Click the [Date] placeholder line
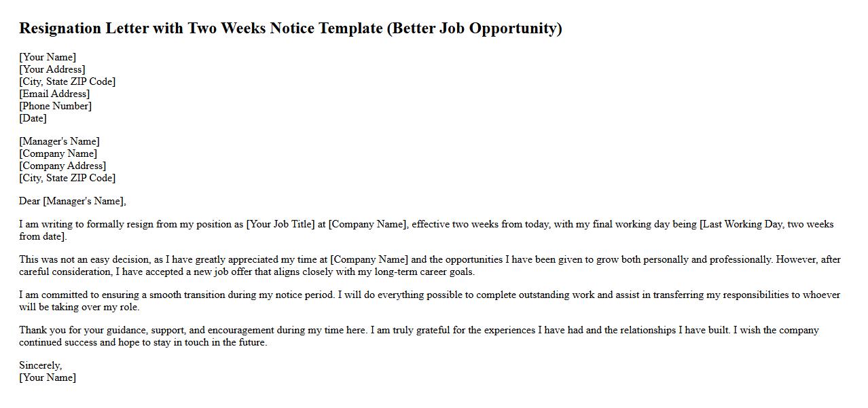This screenshot has height=408, width=868. pyautogui.click(x=33, y=118)
